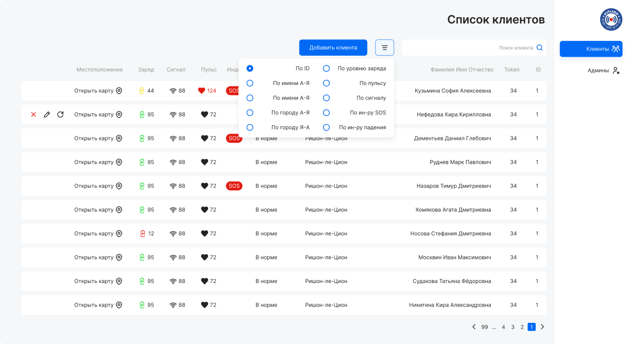Jump to page 99 in pagination
The width and height of the screenshot is (644, 344).
484,327
